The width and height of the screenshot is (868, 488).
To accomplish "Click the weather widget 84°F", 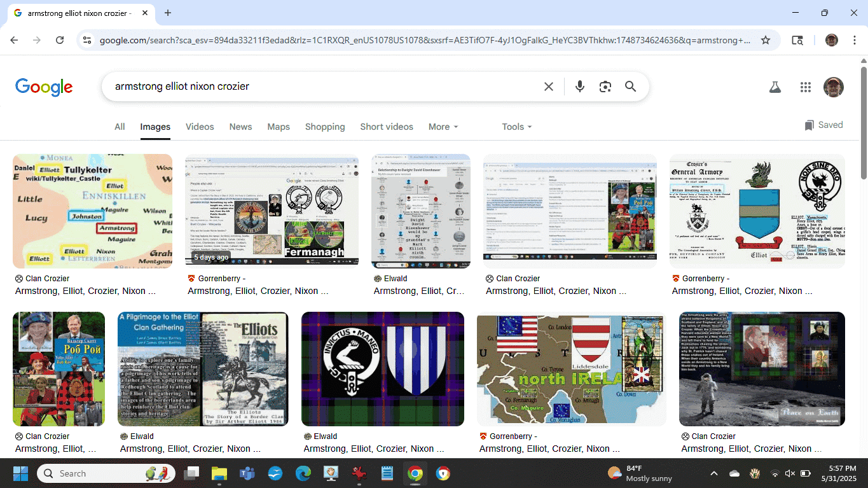I will pos(640,473).
